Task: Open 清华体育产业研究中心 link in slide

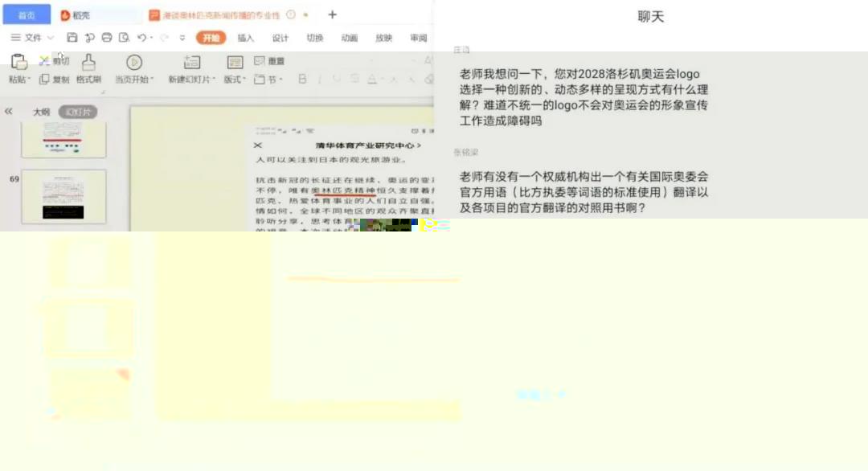Action: click(x=368, y=145)
